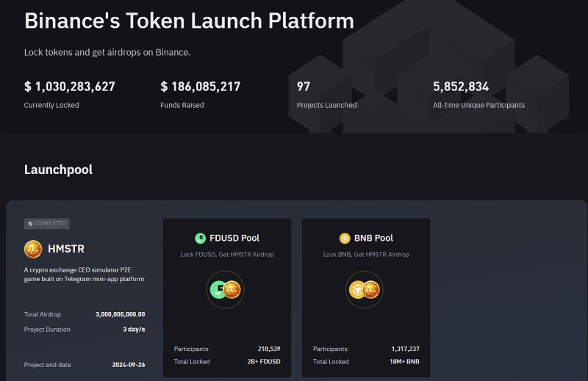Click the Project end date 2024-09-26

coord(128,365)
